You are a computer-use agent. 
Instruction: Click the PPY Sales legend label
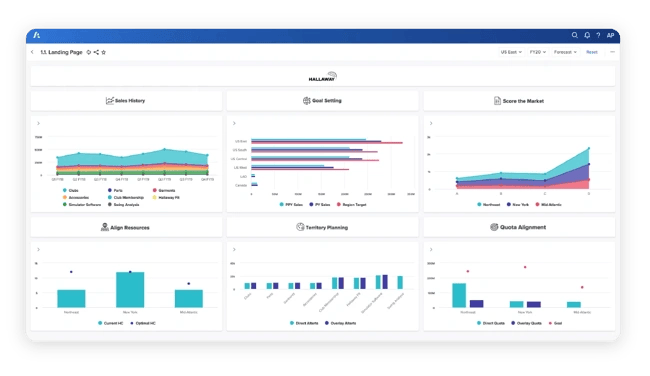coord(294,204)
